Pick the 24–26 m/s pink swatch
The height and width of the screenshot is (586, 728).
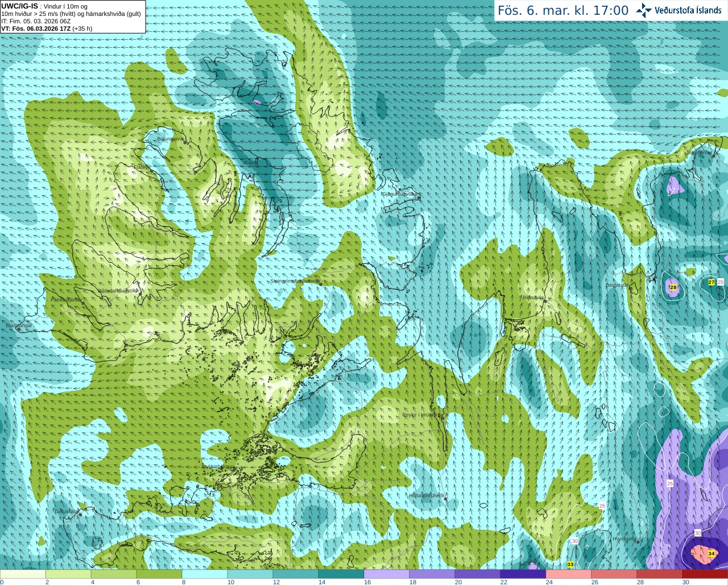point(569,574)
